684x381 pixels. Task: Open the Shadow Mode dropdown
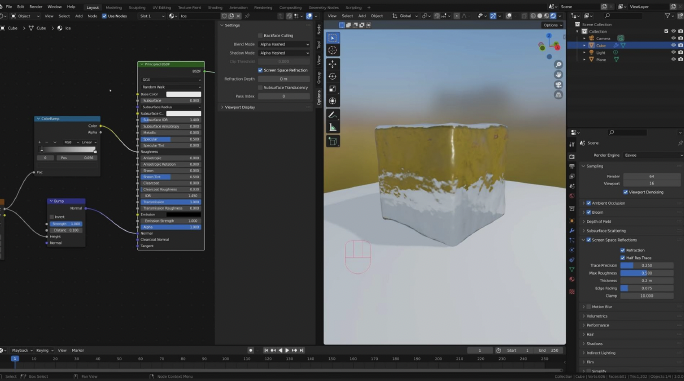click(x=284, y=53)
